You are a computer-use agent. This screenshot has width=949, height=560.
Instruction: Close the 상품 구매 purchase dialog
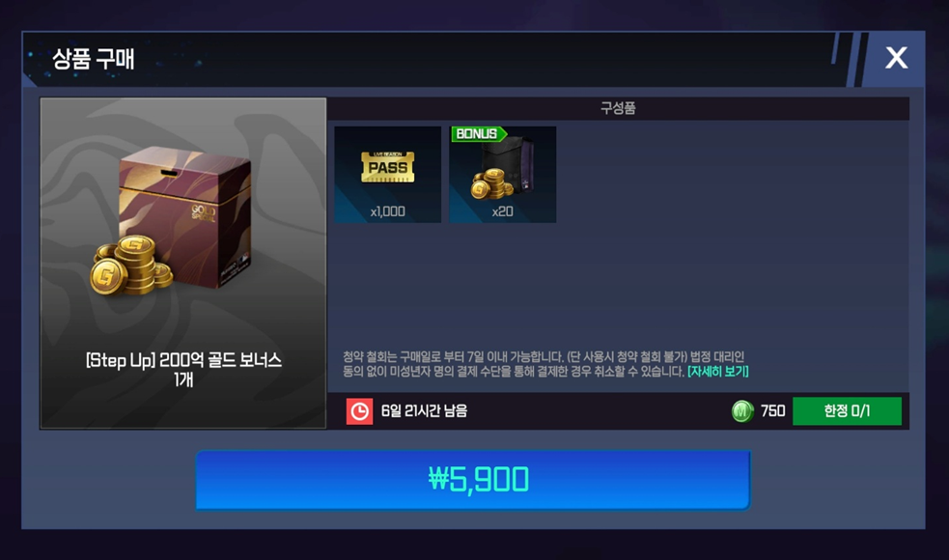click(x=896, y=58)
